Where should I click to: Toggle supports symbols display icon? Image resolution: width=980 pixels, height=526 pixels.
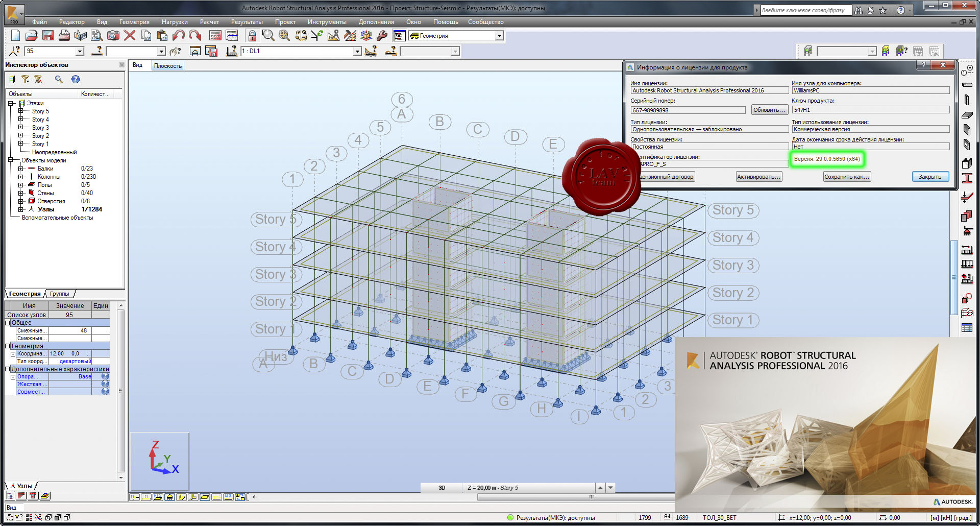pyautogui.click(x=170, y=497)
